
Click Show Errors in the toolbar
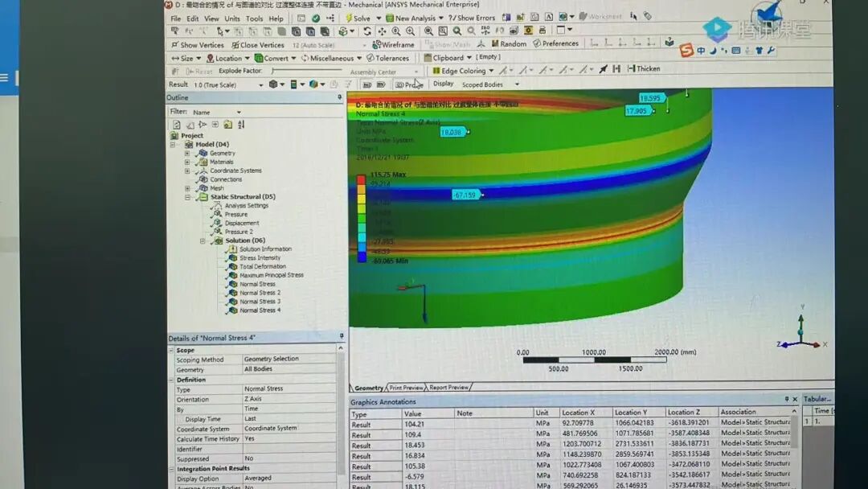471,18
